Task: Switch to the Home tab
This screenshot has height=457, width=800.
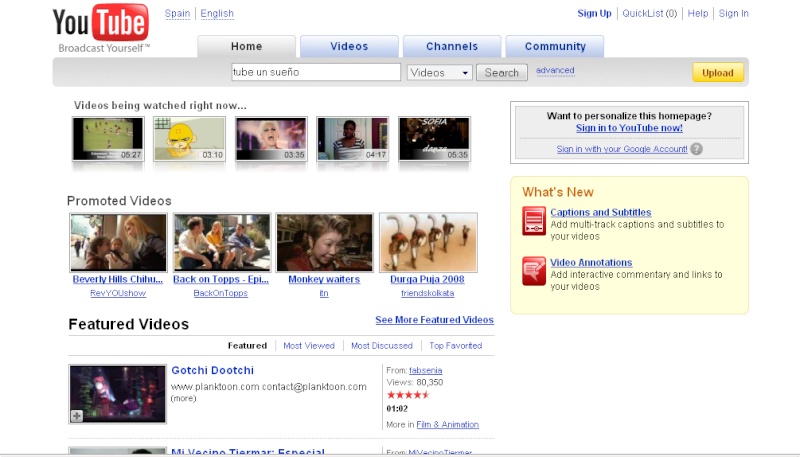Action: coord(246,46)
